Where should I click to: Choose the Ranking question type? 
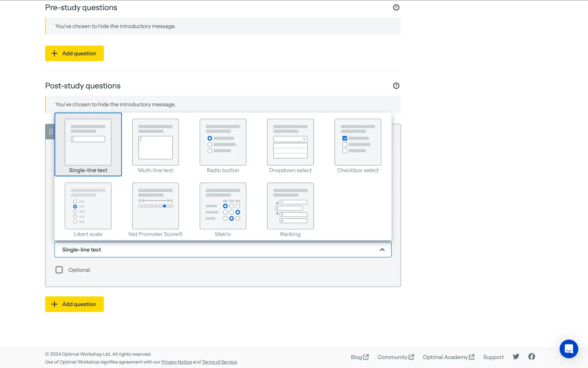pos(290,209)
